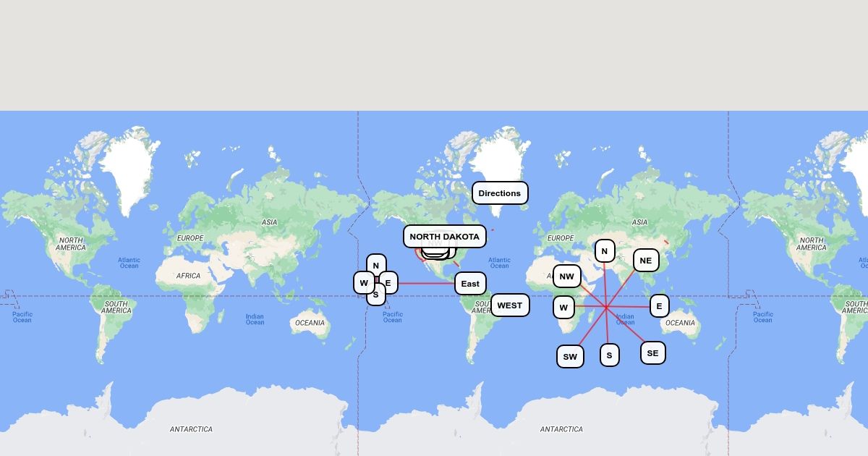
Task: Select the NW compass marker
Action: (x=566, y=276)
